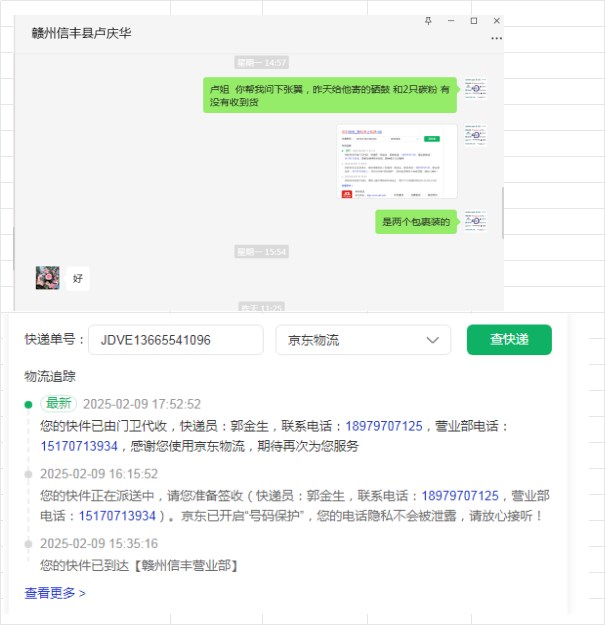
Task: Pin the chat window on top
Action: tap(428, 21)
